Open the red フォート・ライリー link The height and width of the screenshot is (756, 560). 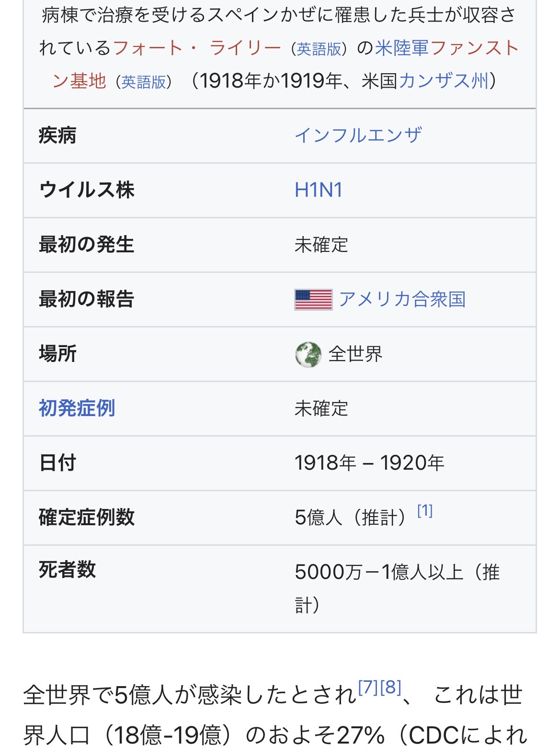click(197, 48)
